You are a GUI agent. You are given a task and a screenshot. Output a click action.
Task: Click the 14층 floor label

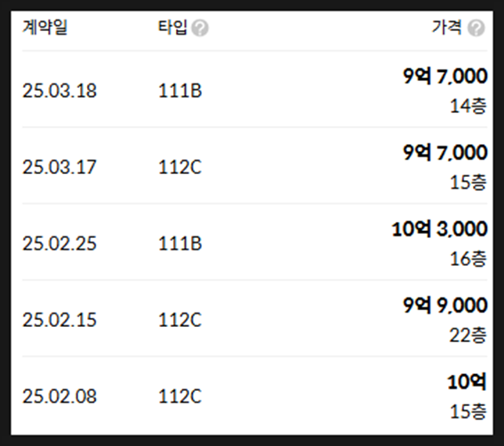(468, 106)
